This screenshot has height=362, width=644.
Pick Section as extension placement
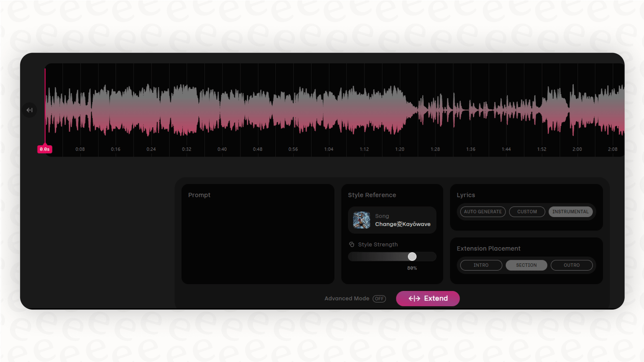click(526, 265)
